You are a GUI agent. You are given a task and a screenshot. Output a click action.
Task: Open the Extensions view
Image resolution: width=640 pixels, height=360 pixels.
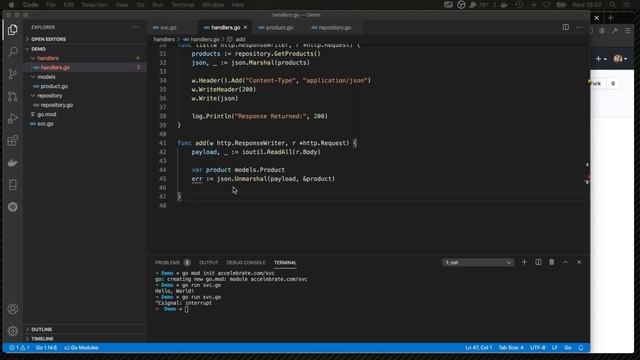click(13, 141)
